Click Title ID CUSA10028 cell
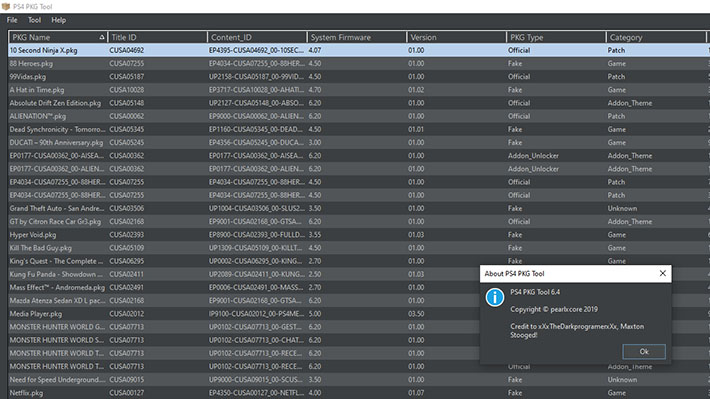Image resolution: width=710 pixels, height=399 pixels. pos(126,90)
